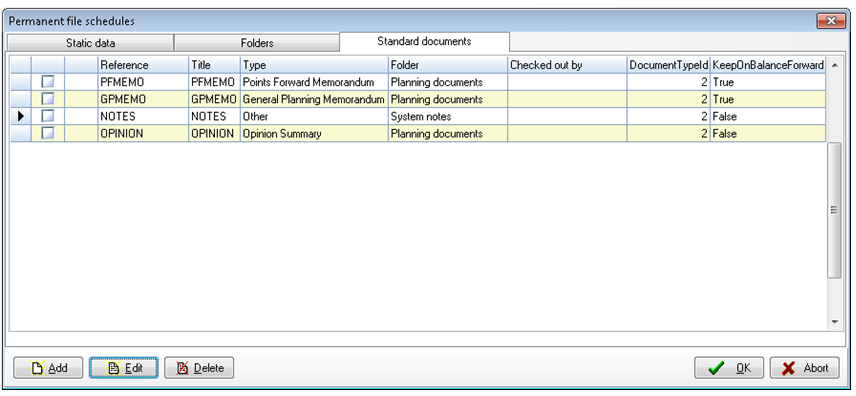Sort by the Reference column header

[143, 65]
